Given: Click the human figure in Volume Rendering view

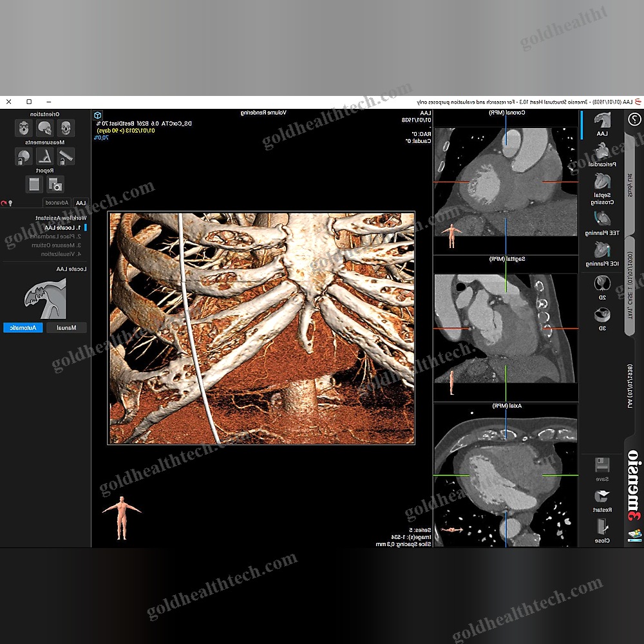Looking at the screenshot, I should click(122, 518).
